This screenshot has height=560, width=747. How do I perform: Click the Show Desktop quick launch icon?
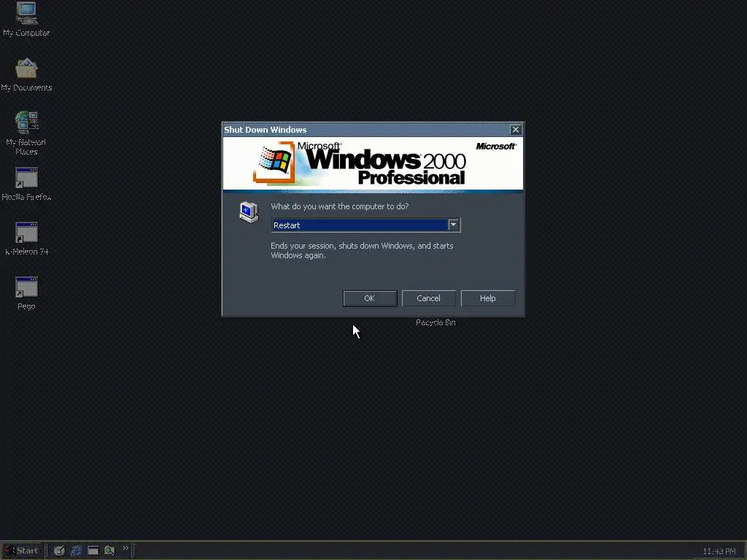click(59, 551)
